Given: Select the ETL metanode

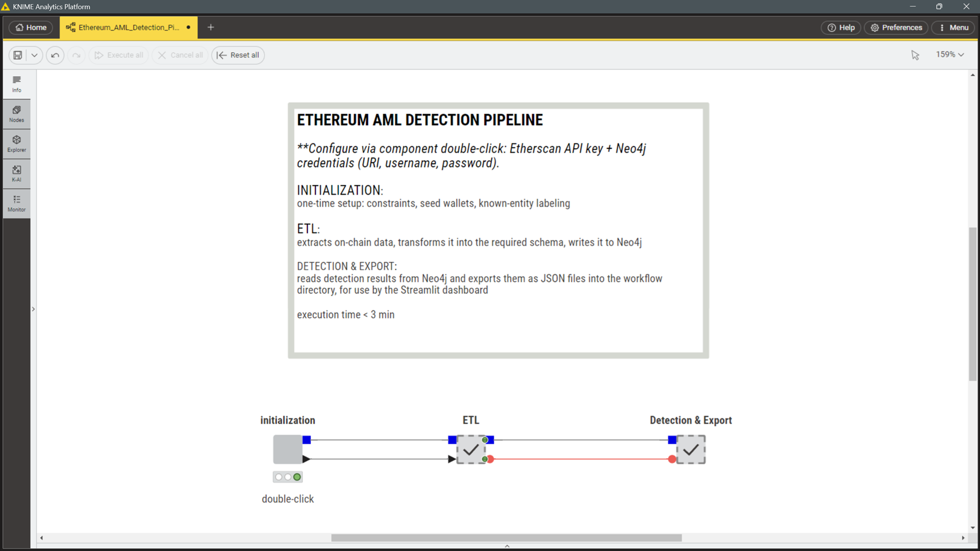Looking at the screenshot, I should pos(471,449).
